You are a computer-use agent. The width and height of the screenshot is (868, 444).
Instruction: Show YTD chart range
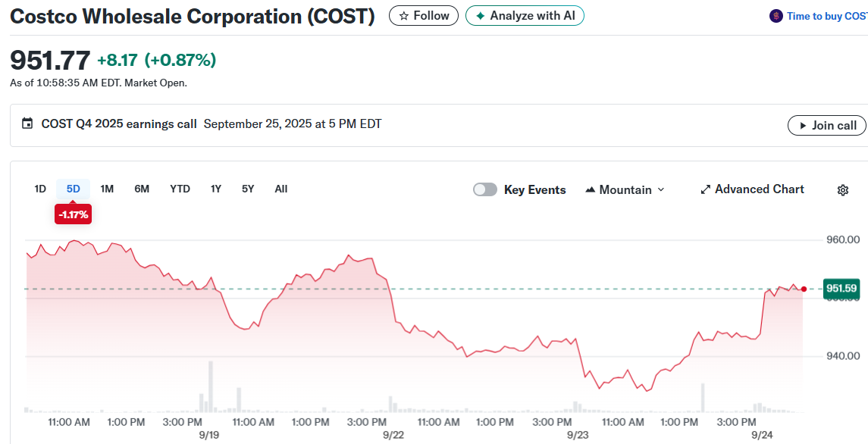point(180,189)
